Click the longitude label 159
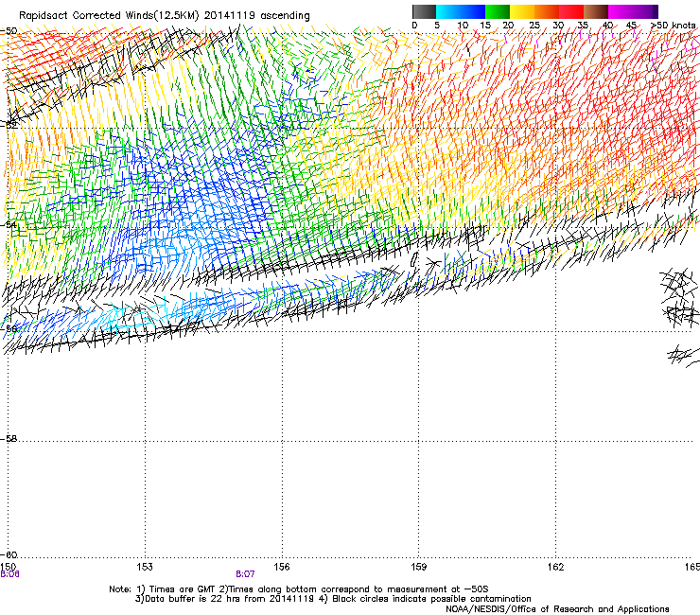Image resolution: width=700 pixels, height=615 pixels. (419, 567)
